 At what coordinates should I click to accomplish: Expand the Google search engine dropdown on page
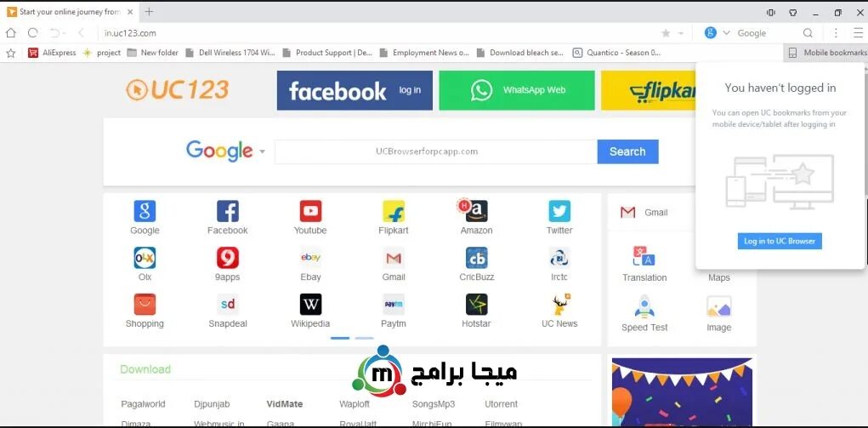[x=262, y=151]
